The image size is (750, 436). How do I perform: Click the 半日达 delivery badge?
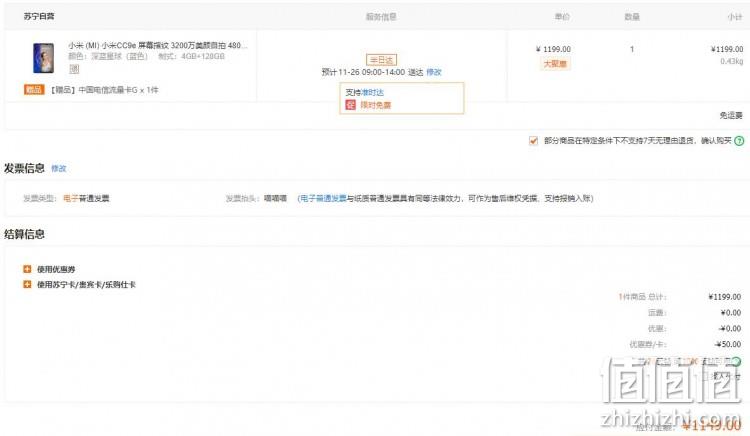(x=381, y=60)
